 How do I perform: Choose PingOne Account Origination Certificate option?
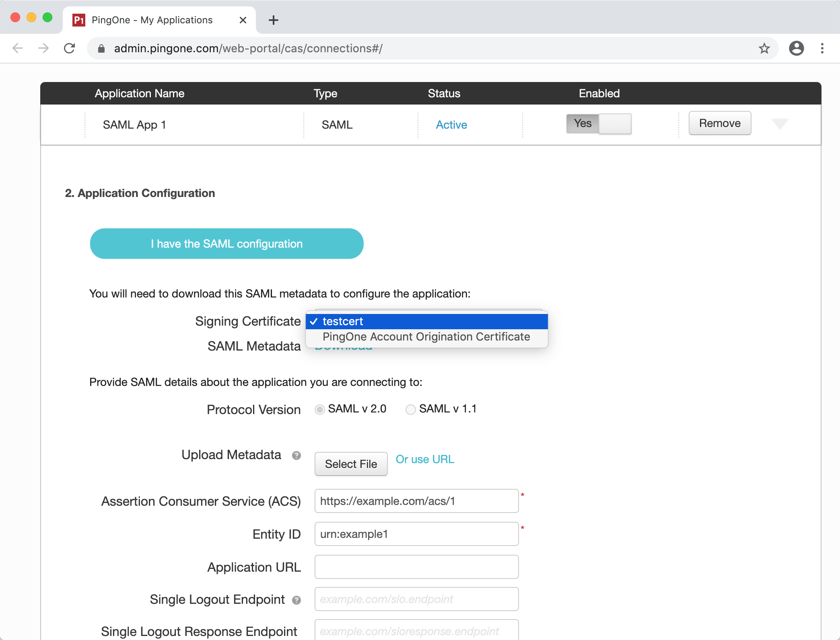tap(426, 337)
